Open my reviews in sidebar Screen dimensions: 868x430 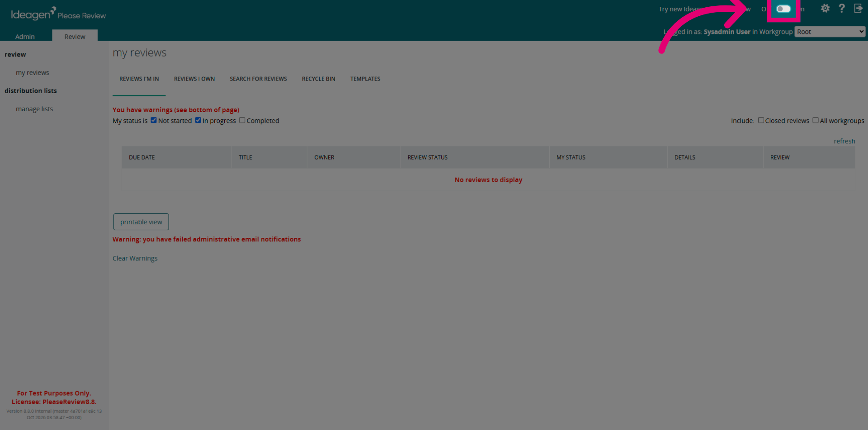coord(33,73)
